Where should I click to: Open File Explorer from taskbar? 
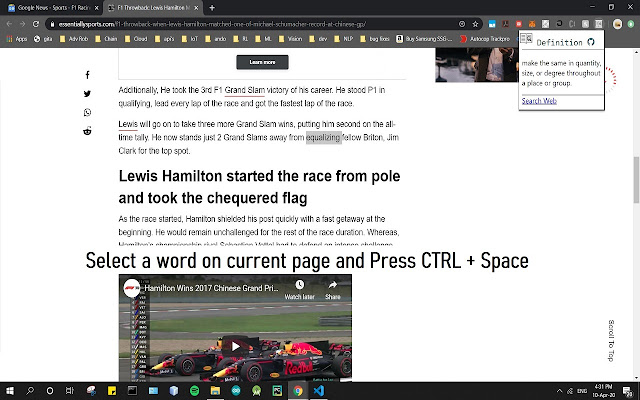point(215,391)
